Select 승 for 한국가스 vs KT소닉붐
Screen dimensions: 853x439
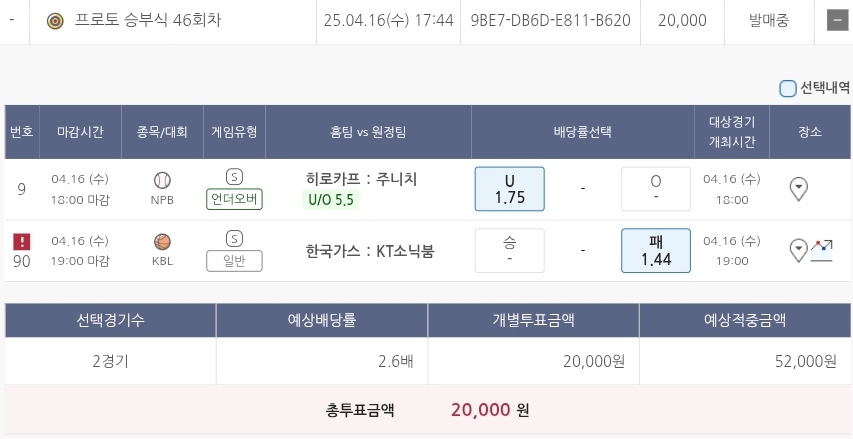coord(509,250)
